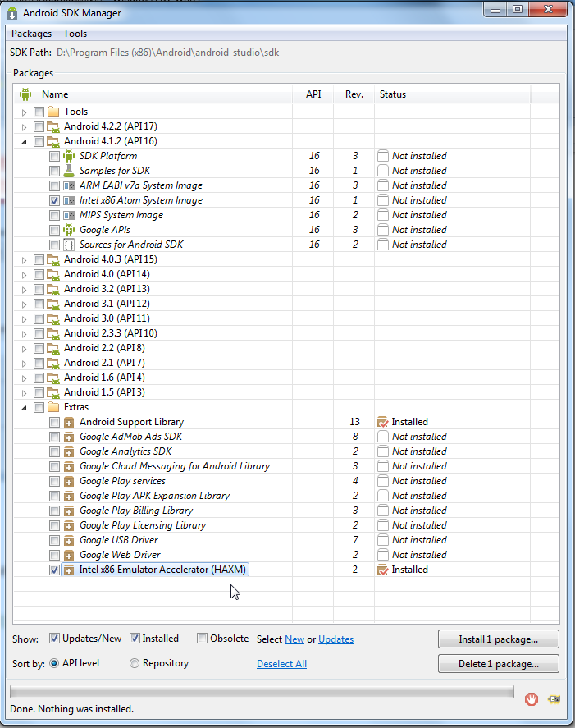Open the Packages menu

[x=31, y=34]
